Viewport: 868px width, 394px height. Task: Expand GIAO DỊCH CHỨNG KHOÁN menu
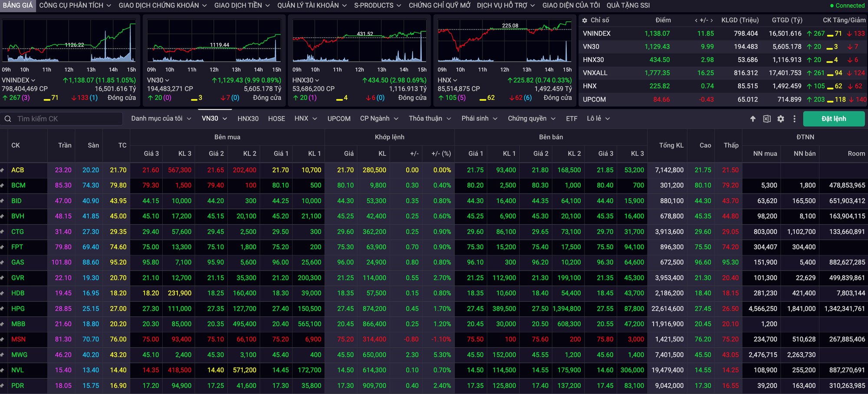[x=163, y=5]
